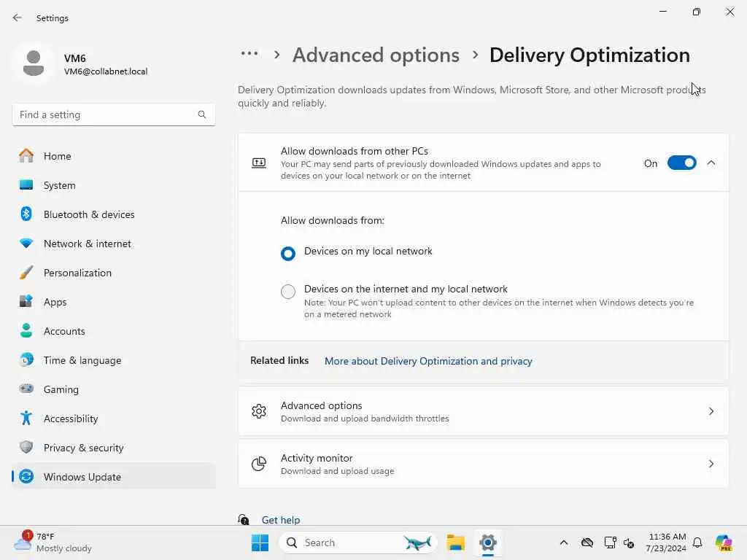The height and width of the screenshot is (560, 747).
Task: Click the back arrow in Settings
Action: click(x=18, y=18)
